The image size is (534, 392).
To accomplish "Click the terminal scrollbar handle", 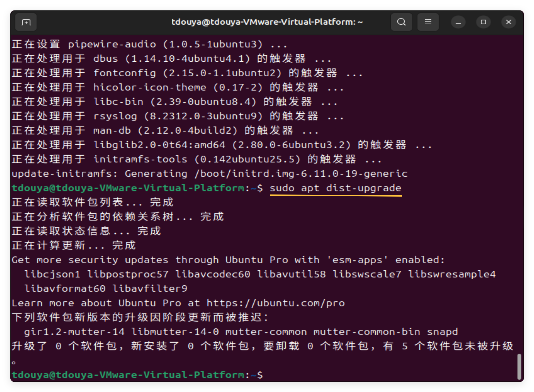I will 519,367.
